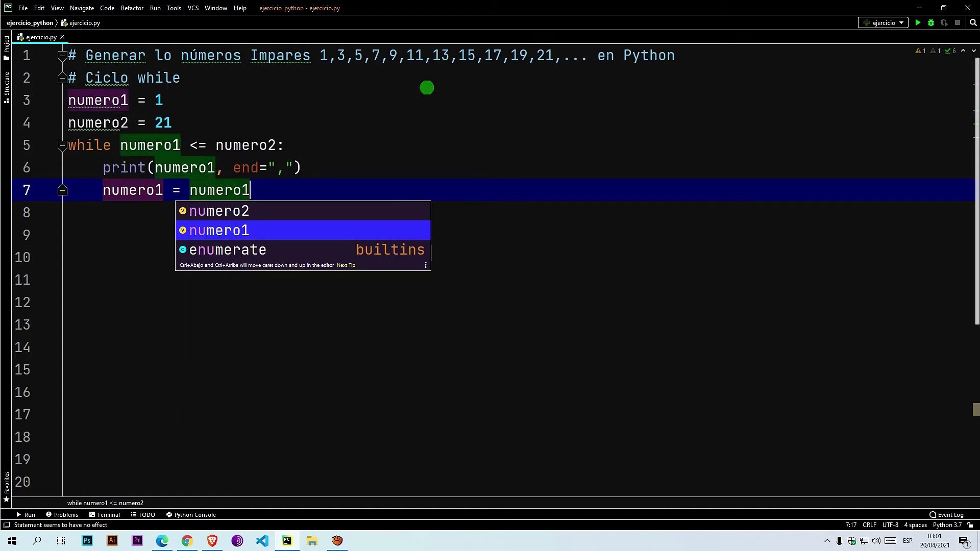
Task: Open the Terminal tool window
Action: pos(104,515)
